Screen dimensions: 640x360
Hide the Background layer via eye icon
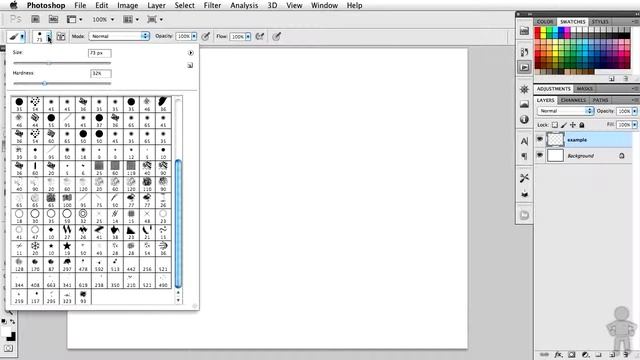[x=540, y=156]
